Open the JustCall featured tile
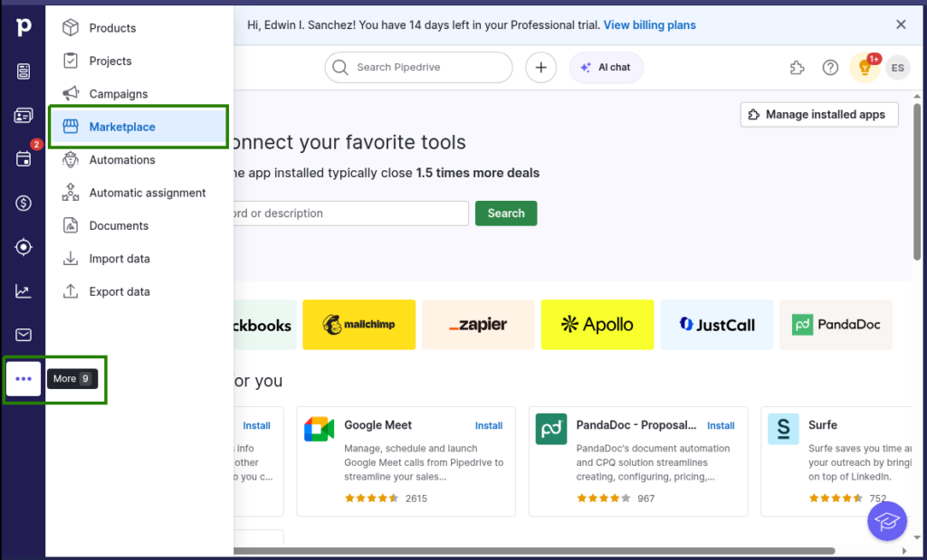 717,324
